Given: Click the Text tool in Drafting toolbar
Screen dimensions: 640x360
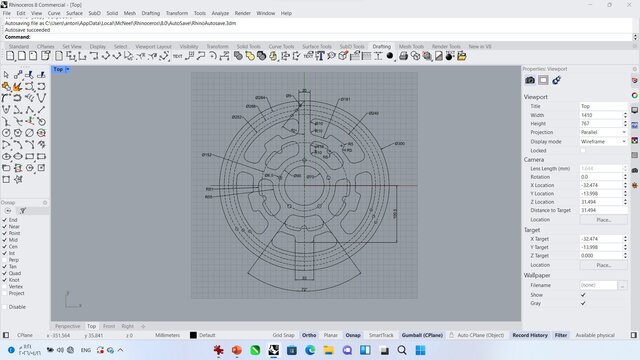Looking at the screenshot, I should 178,56.
